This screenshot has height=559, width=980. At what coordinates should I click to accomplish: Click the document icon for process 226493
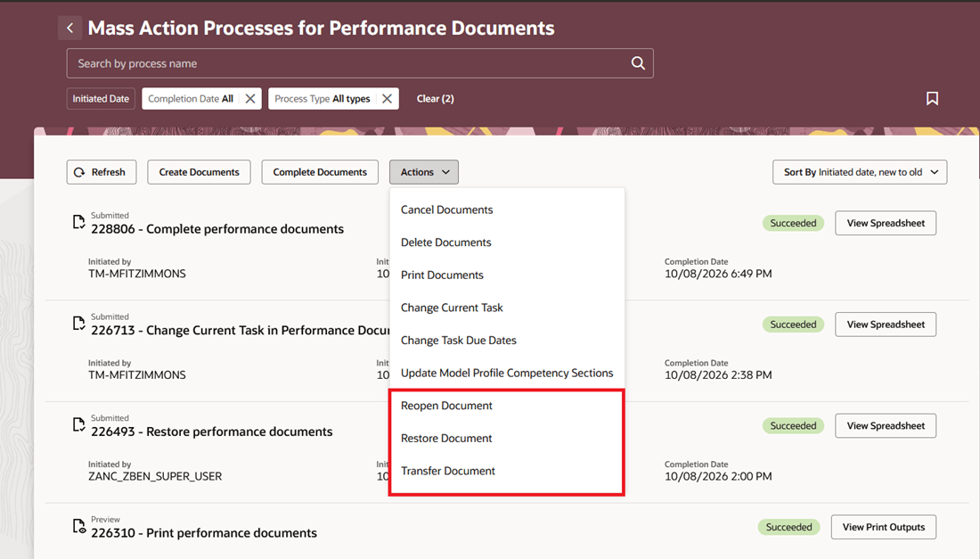78,424
